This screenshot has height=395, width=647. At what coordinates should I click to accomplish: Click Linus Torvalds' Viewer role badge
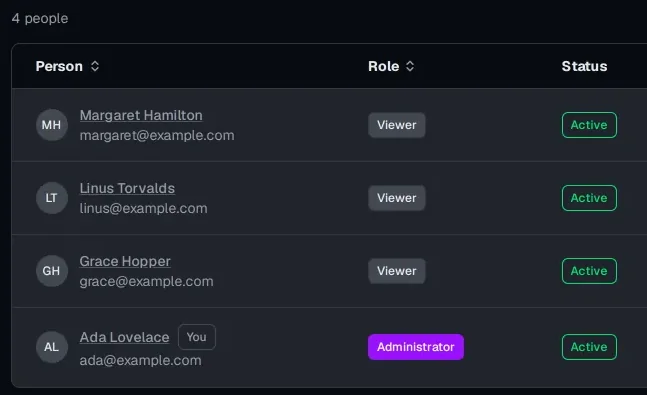coord(397,198)
